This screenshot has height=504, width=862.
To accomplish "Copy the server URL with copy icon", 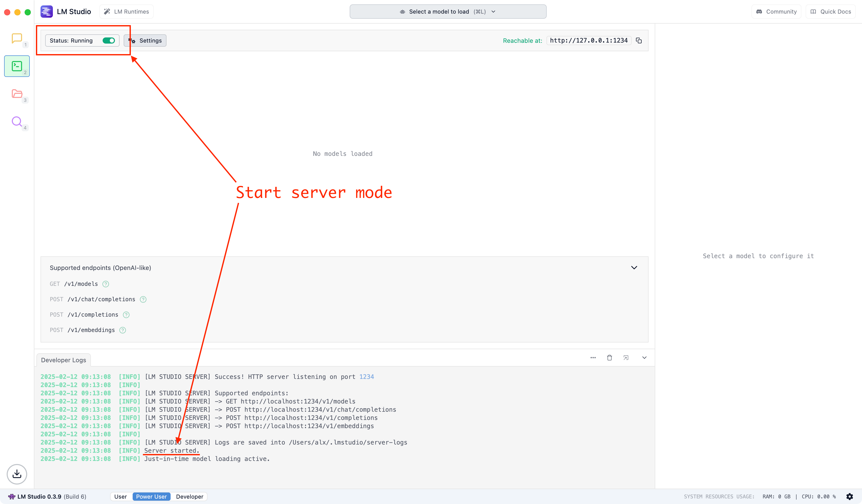I will [x=639, y=41].
